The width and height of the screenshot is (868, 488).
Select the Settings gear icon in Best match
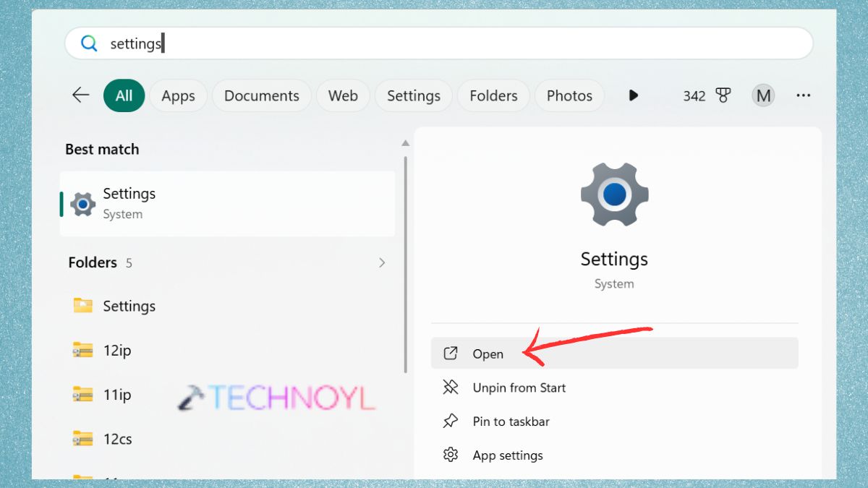[82, 203]
